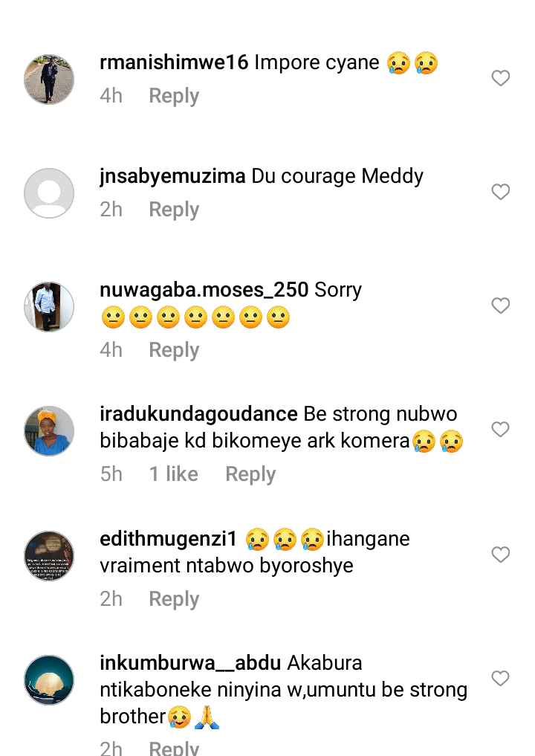Like rmanishimwe16's comment with the heart icon
Screen dimensions: 535x756
pos(500,78)
